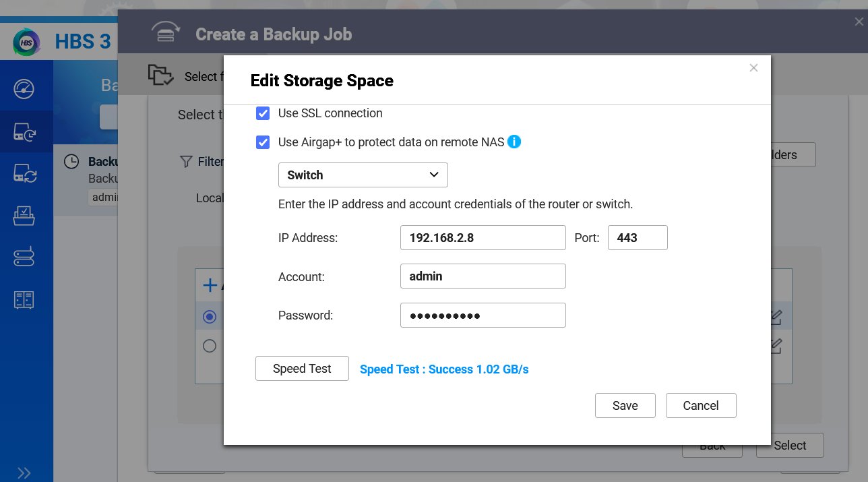The image size is (868, 482).
Task: Click the Airgap+ info icon
Action: [x=514, y=142]
